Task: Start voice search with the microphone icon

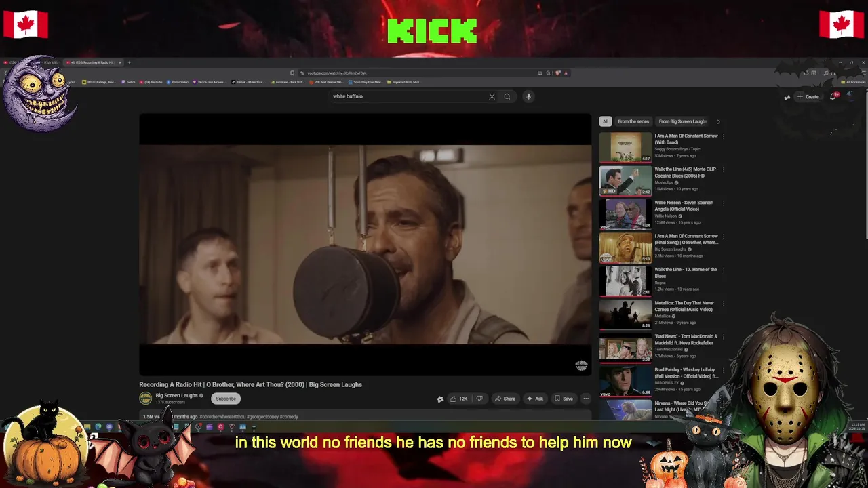Action: click(x=528, y=96)
